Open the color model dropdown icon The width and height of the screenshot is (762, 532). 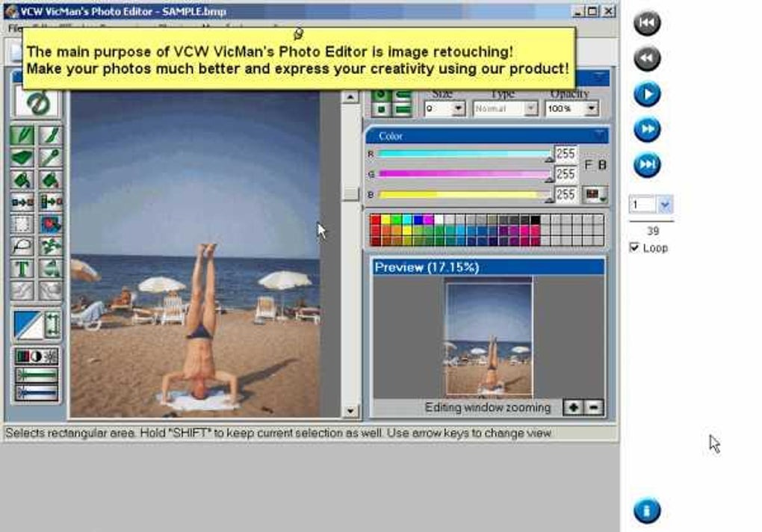pyautogui.click(x=595, y=195)
